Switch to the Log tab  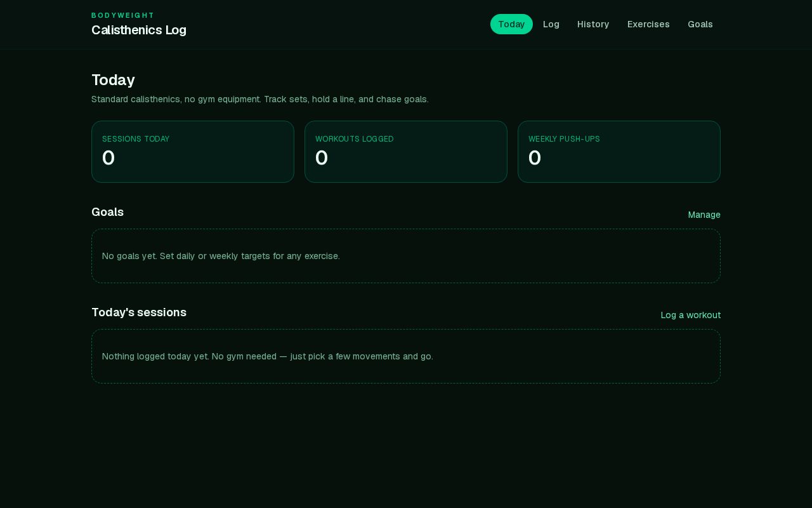click(x=551, y=24)
